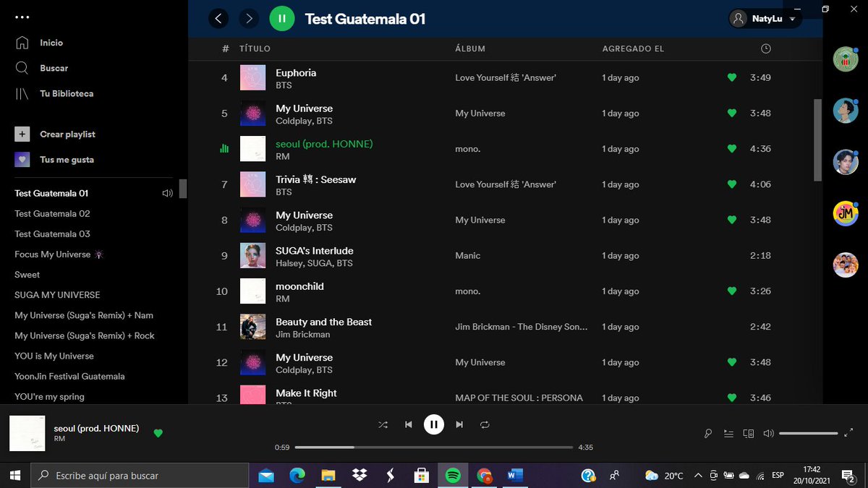
Task: Unlike Euphoria with its heart
Action: (732, 77)
